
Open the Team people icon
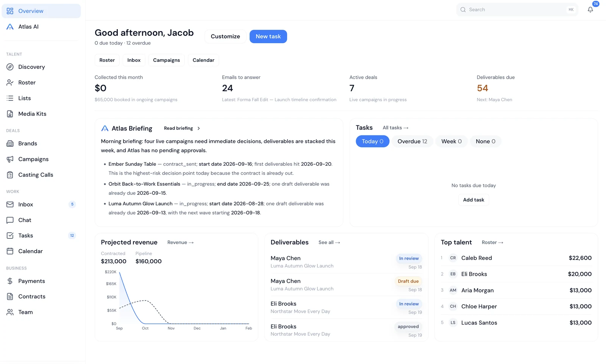coord(10,312)
